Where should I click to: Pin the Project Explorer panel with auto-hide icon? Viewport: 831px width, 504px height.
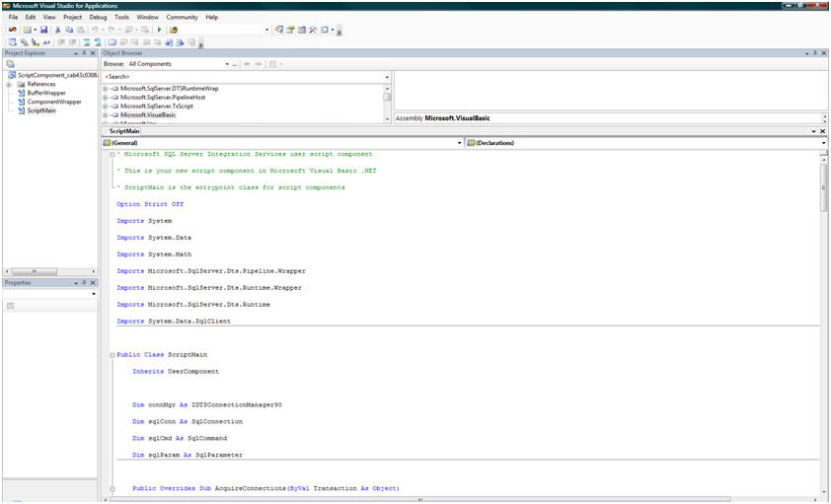[x=84, y=53]
